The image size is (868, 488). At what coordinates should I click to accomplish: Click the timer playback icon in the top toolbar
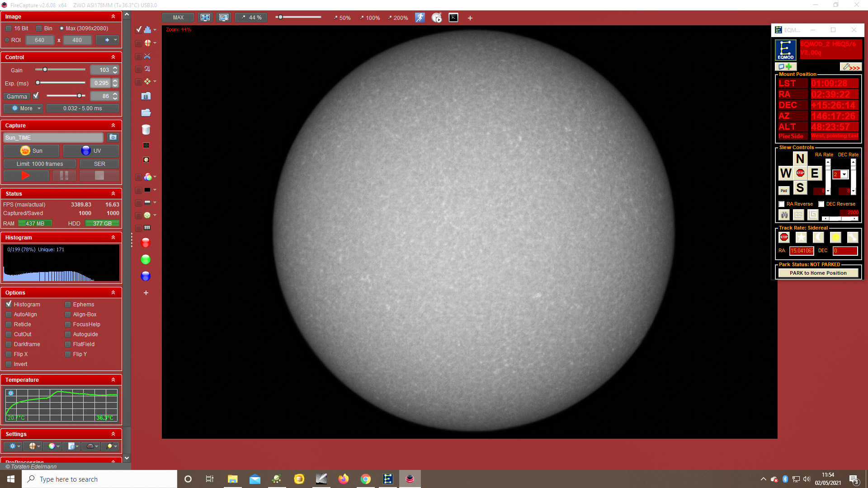point(437,18)
